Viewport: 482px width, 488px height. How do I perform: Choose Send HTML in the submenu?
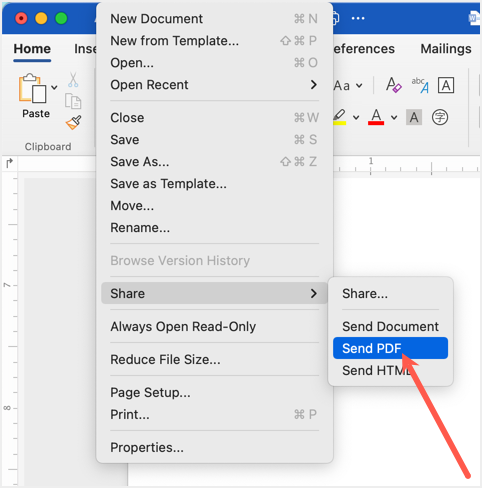[x=390, y=370]
